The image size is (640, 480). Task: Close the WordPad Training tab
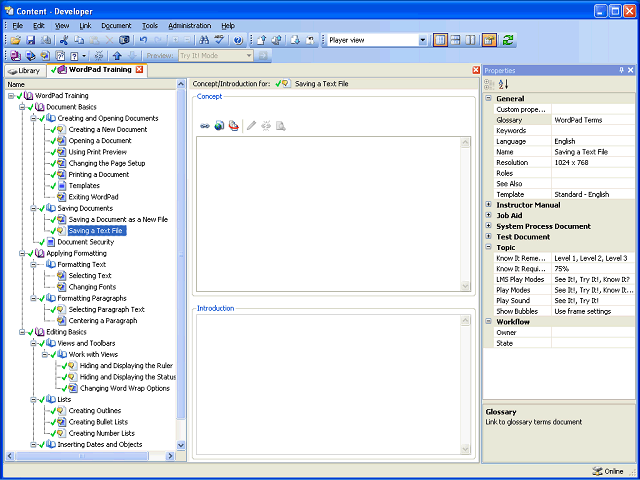(x=140, y=70)
